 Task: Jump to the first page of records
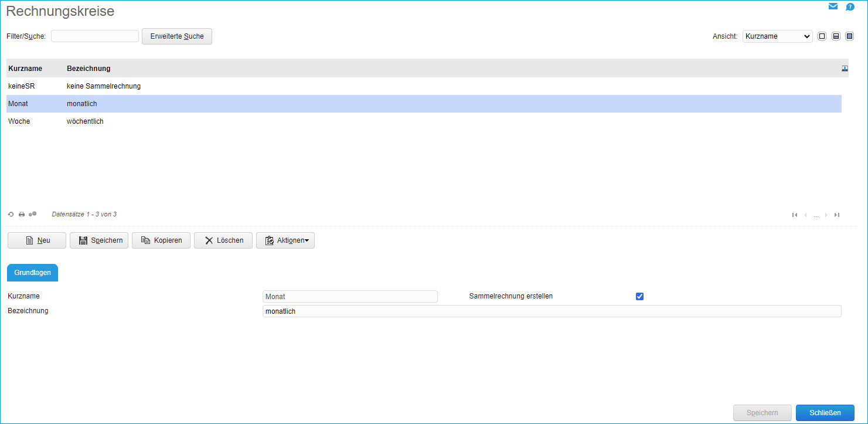click(x=795, y=215)
